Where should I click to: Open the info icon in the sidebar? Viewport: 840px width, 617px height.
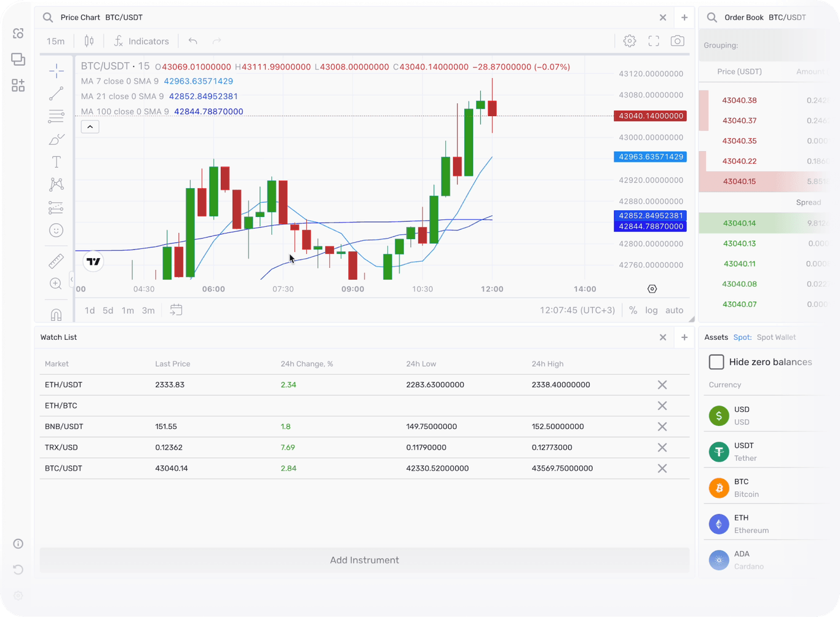(18, 544)
